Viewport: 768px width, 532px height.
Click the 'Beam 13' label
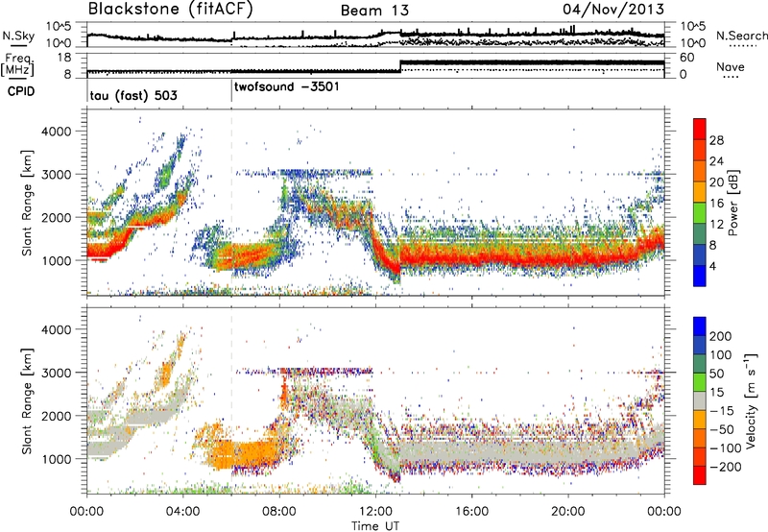tap(374, 11)
